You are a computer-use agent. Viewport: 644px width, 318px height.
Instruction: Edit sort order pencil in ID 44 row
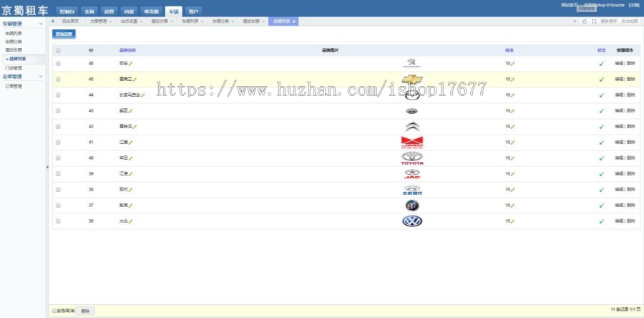coord(512,95)
